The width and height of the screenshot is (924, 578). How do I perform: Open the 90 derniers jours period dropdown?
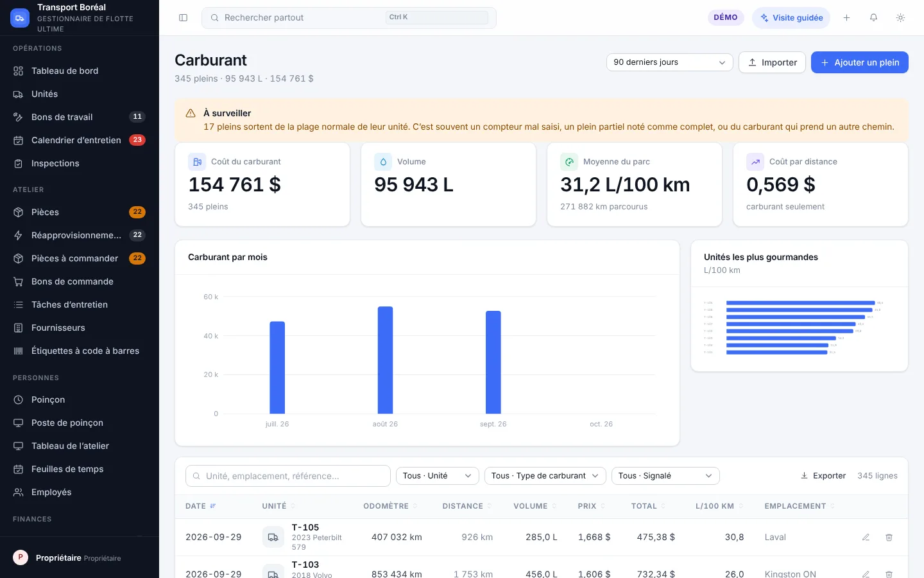pyautogui.click(x=669, y=62)
